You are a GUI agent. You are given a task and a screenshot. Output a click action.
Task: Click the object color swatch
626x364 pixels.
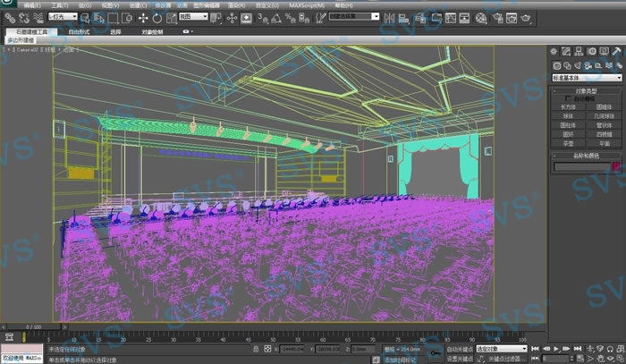point(615,166)
